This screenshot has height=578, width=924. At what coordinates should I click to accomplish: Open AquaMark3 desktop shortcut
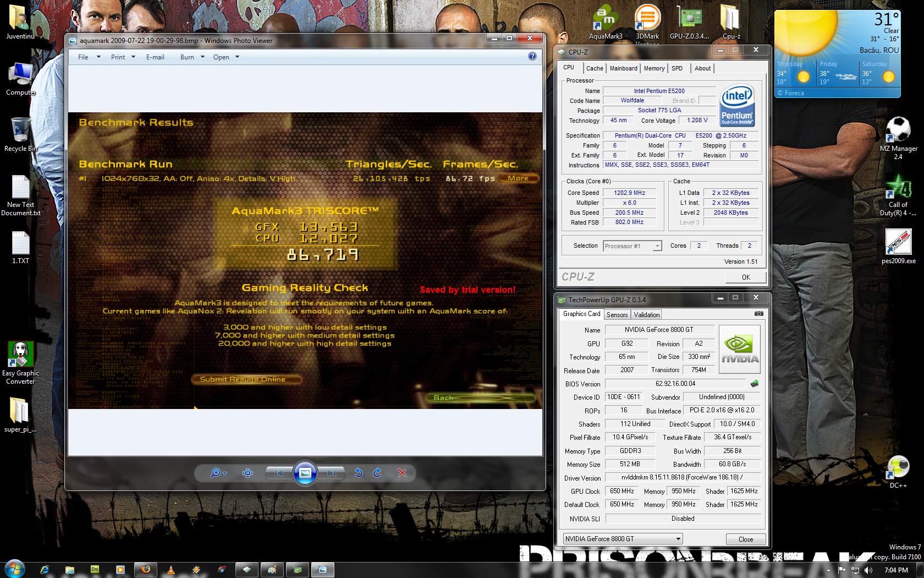coord(606,23)
